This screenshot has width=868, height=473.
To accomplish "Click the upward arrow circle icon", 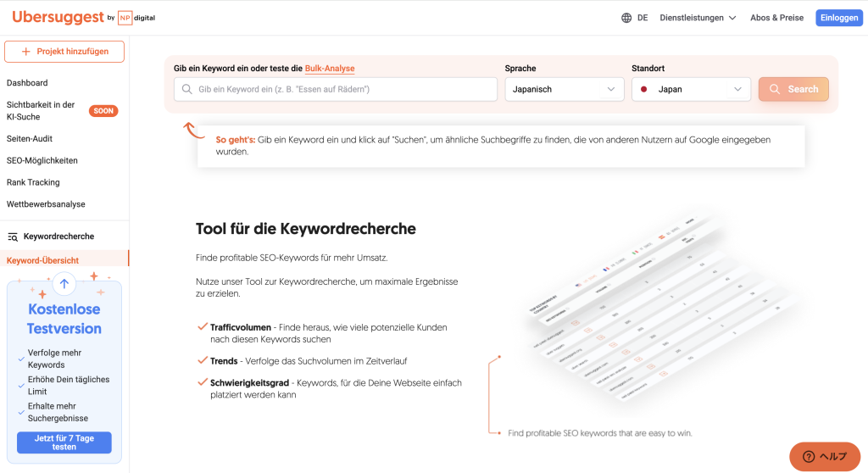I will tap(64, 284).
